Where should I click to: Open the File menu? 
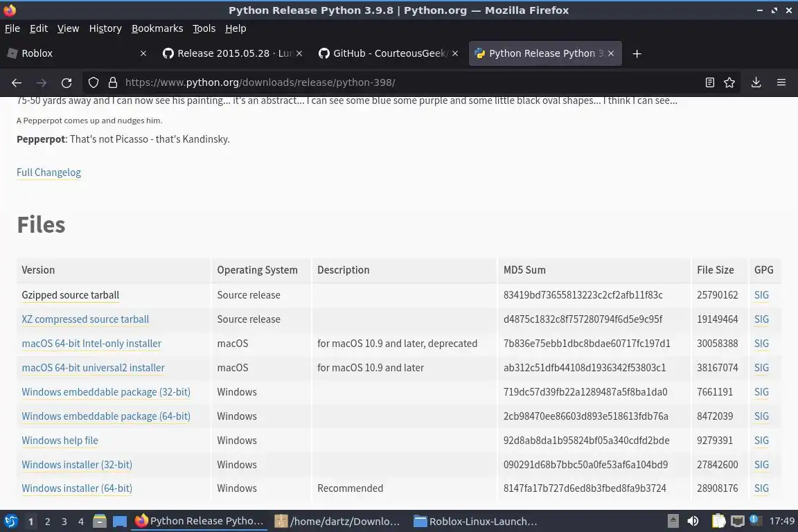pyautogui.click(x=12, y=28)
